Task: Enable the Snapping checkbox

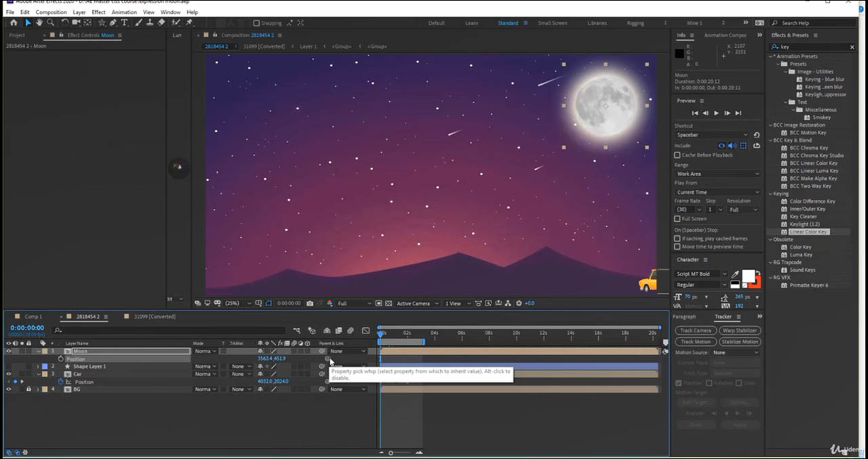Action: click(256, 23)
